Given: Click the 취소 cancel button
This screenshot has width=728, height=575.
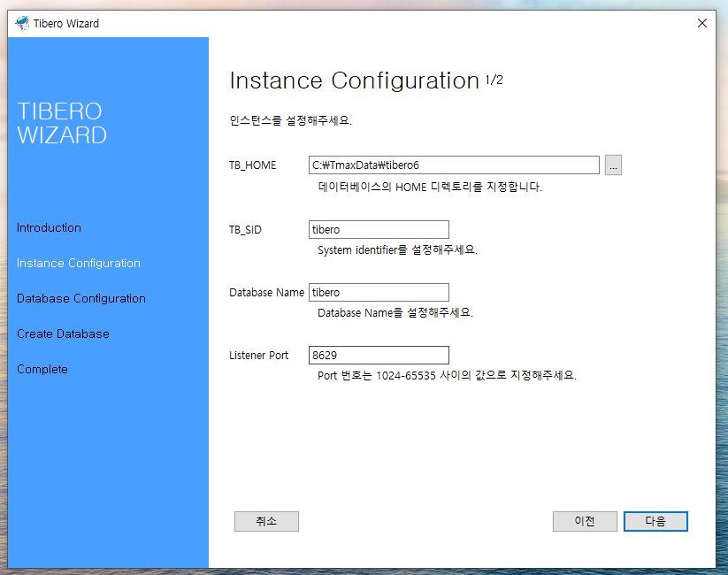Looking at the screenshot, I should click(x=266, y=521).
